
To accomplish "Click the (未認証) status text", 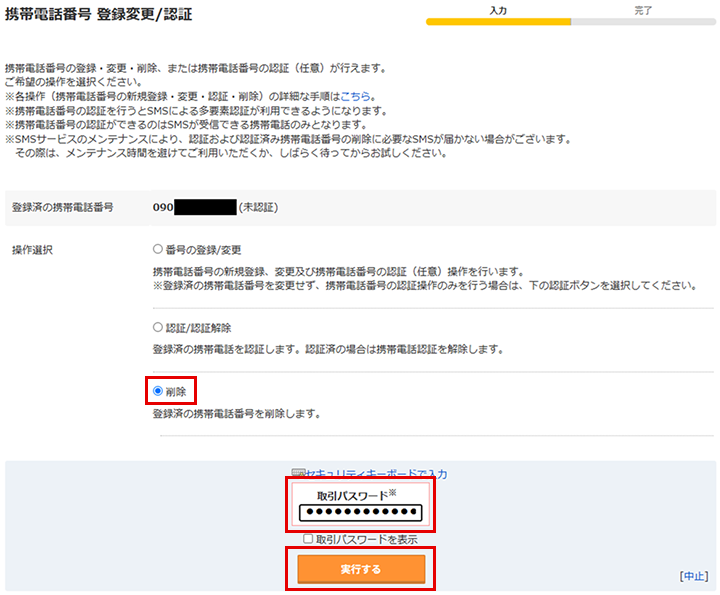I will 258,207.
